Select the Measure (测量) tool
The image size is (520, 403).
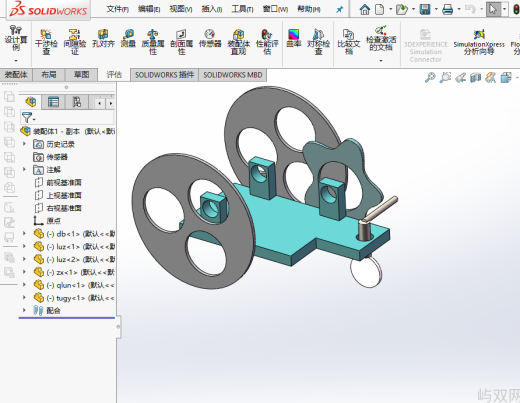coord(128,38)
